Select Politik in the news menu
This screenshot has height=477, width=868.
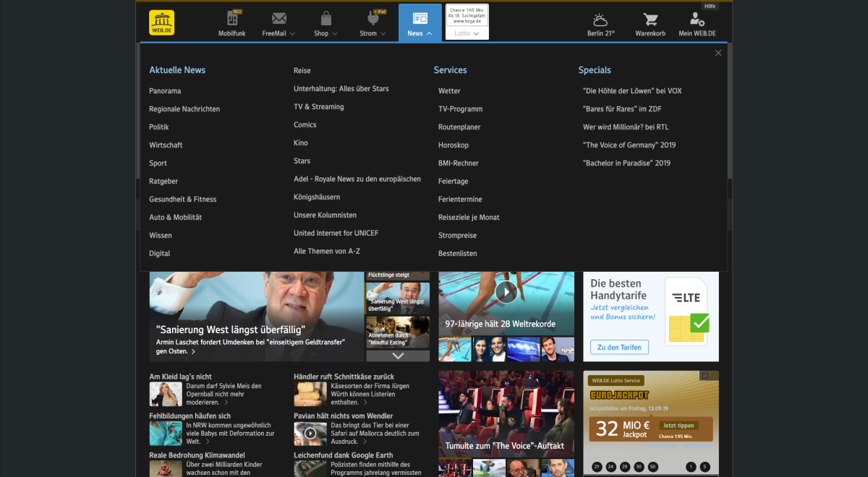coord(159,127)
